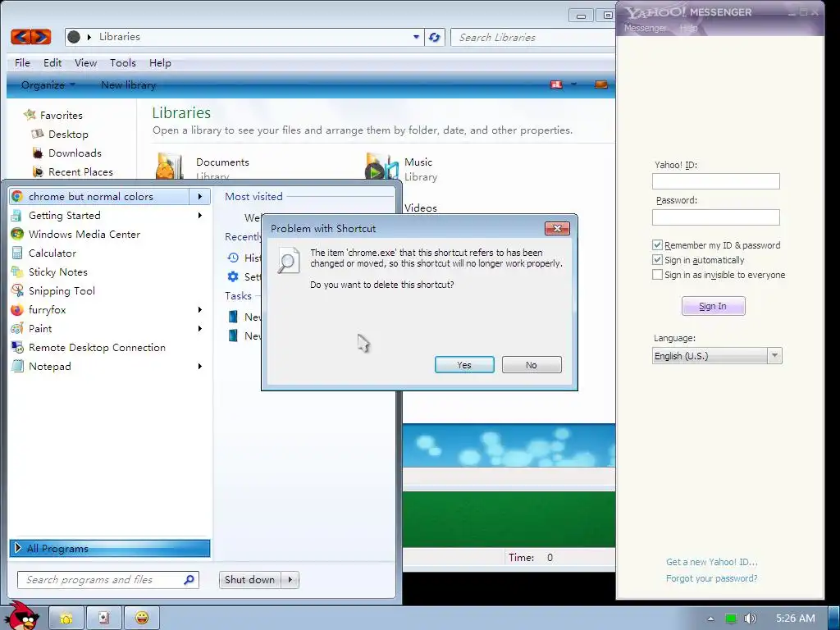The width and height of the screenshot is (840, 630).
Task: Expand the furryfox submenu arrow
Action: tap(200, 309)
